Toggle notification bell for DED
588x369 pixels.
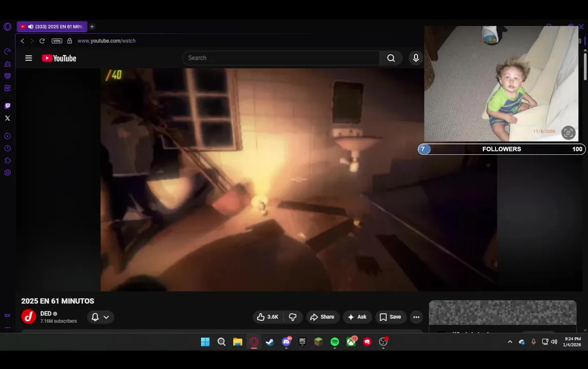click(x=95, y=317)
